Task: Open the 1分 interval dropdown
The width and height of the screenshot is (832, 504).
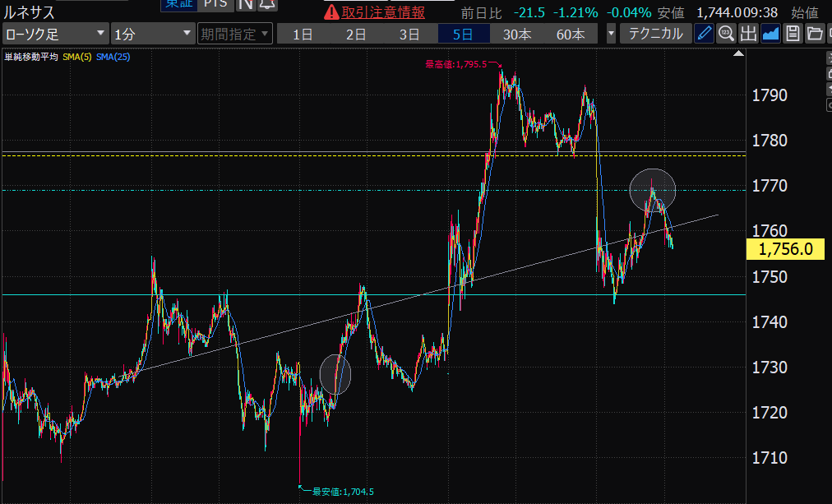Action: tap(151, 34)
